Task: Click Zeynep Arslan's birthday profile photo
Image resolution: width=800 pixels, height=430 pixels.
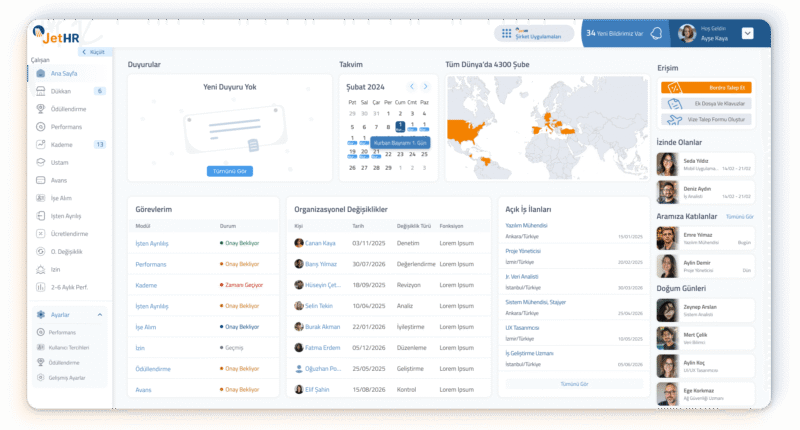Action: point(664,310)
